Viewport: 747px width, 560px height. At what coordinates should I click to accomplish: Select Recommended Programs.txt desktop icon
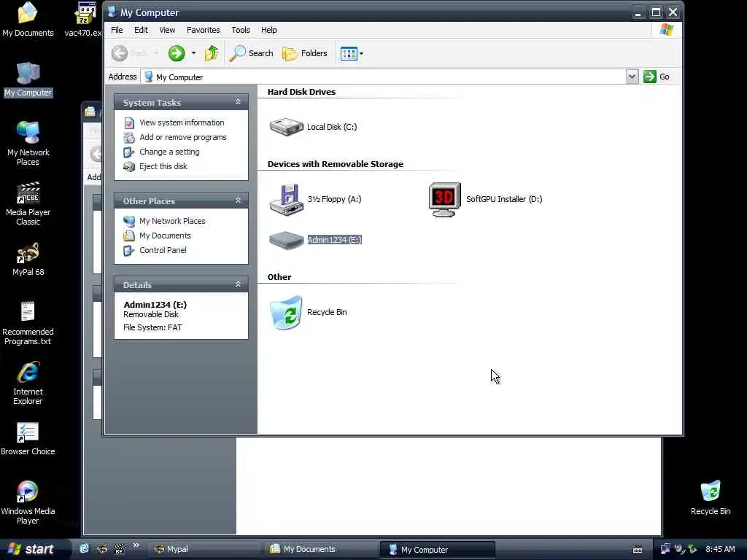click(28, 323)
